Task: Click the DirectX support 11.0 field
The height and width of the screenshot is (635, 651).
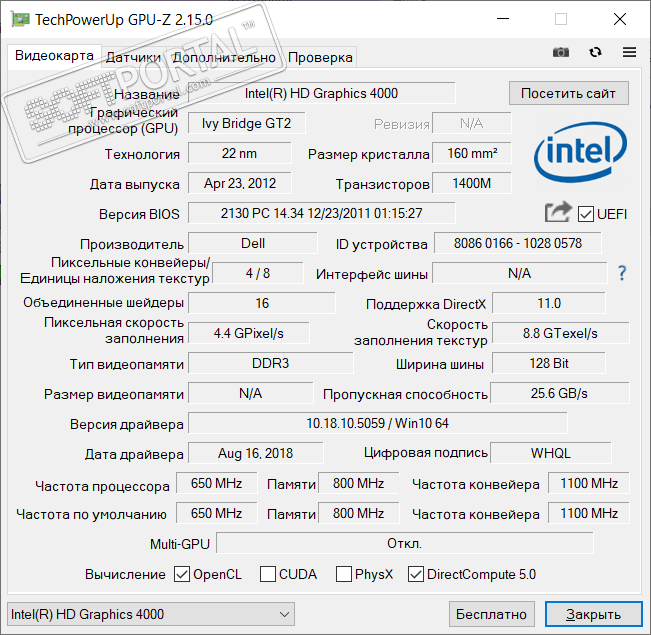Action: 548,302
